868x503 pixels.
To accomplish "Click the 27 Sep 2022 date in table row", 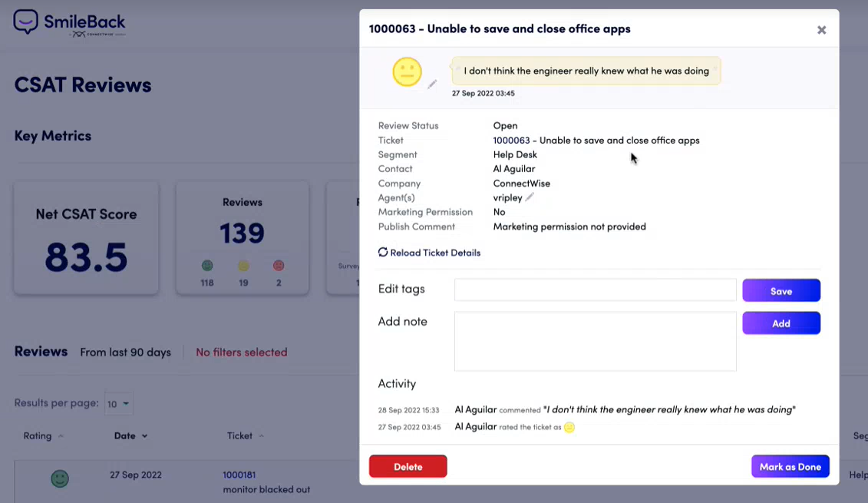I will click(136, 475).
